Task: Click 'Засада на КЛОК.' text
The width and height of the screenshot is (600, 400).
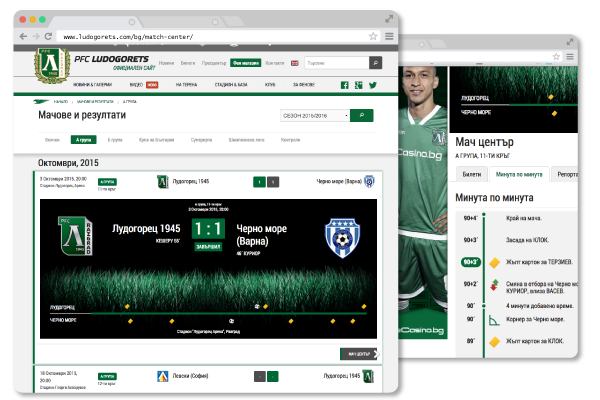Action: point(527,240)
